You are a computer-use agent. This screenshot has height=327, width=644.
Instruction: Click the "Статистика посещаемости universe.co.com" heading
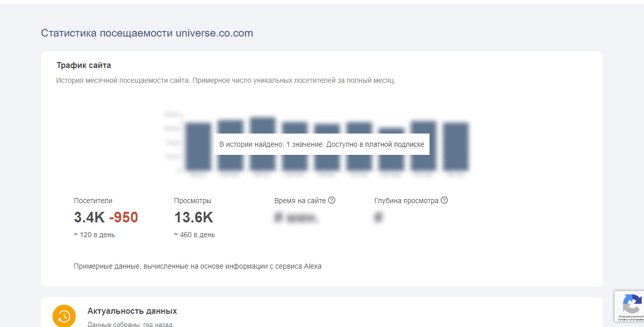tap(147, 33)
